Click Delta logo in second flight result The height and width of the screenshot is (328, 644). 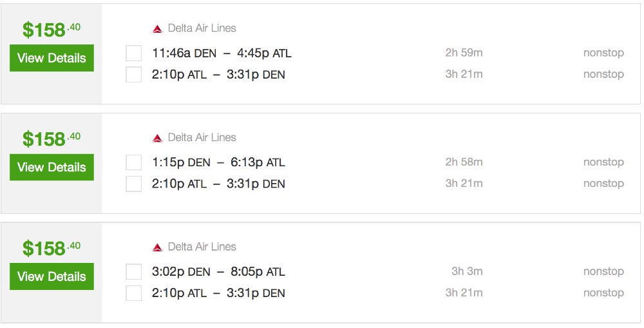pyautogui.click(x=157, y=138)
